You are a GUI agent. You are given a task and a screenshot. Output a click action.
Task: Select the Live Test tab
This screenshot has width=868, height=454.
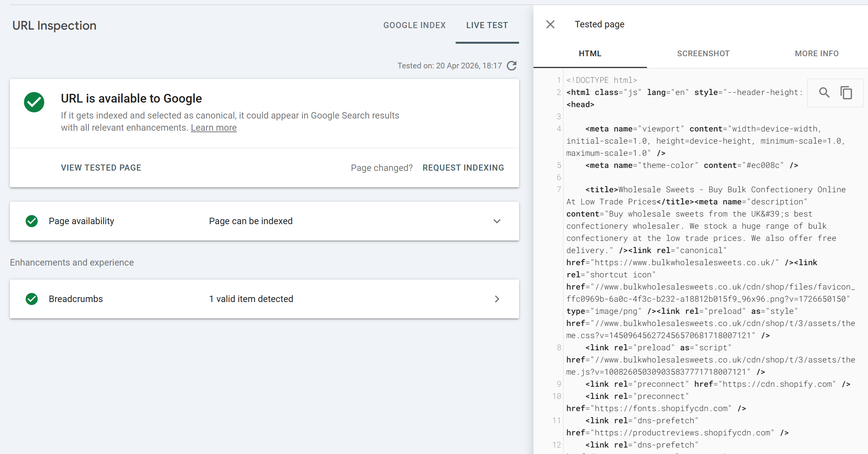tap(487, 25)
